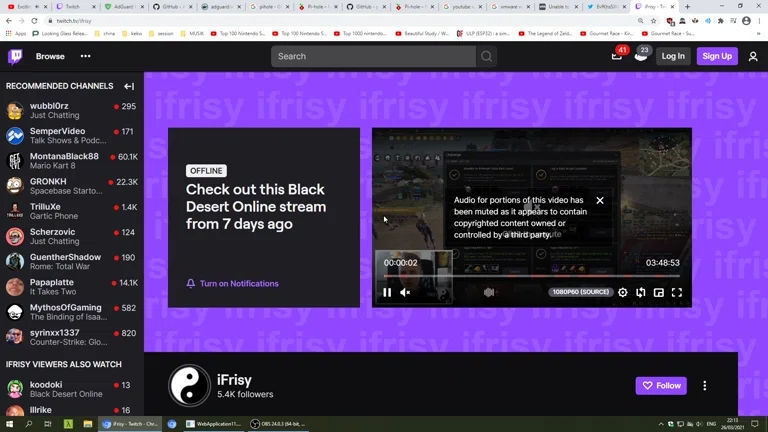Click the video progress seek bar

click(x=531, y=276)
